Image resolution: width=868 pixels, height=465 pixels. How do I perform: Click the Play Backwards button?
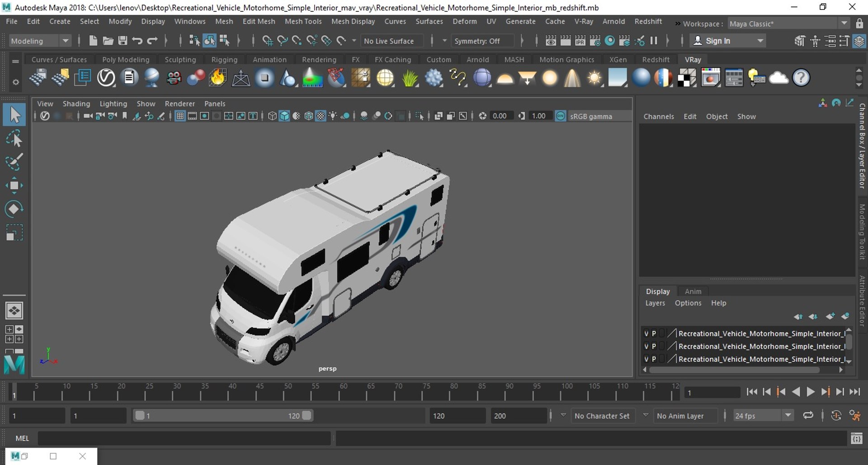pyautogui.click(x=796, y=392)
